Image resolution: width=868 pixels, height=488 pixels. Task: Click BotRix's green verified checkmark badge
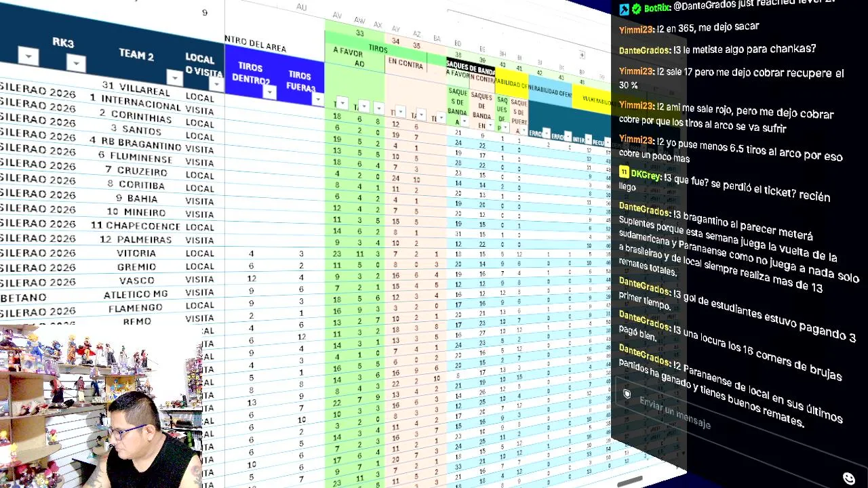[636, 9]
